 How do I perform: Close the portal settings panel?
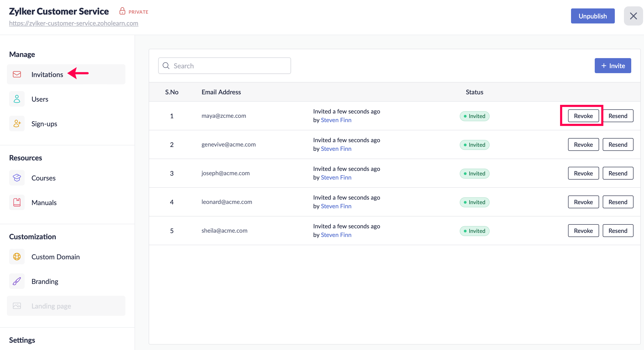(633, 16)
